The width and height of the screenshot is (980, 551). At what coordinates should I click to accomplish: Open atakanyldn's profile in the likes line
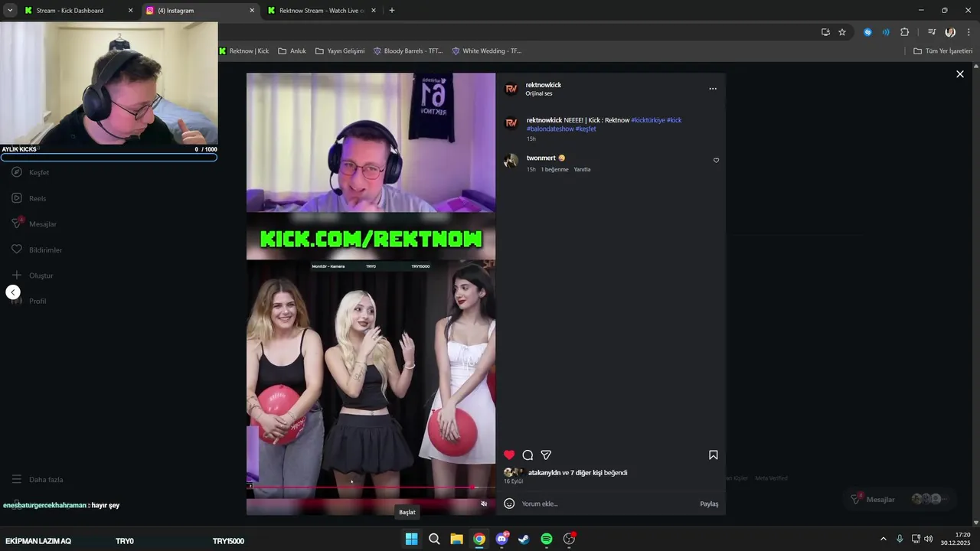pos(544,473)
